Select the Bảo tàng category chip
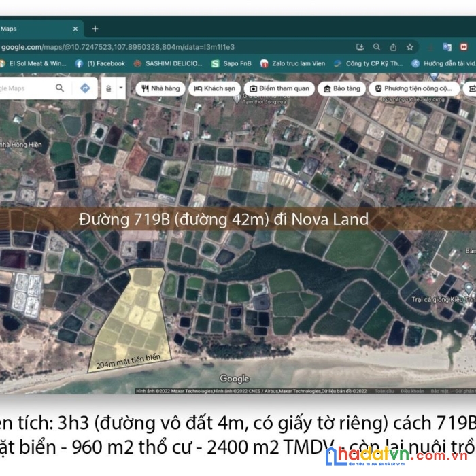Viewport: 476px width, 476px height. (341, 88)
